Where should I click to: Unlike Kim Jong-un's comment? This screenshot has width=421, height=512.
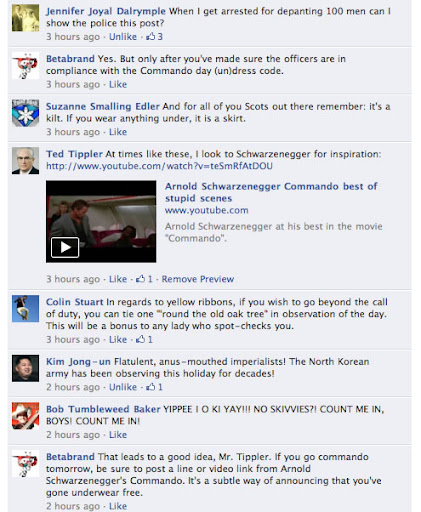(x=123, y=387)
